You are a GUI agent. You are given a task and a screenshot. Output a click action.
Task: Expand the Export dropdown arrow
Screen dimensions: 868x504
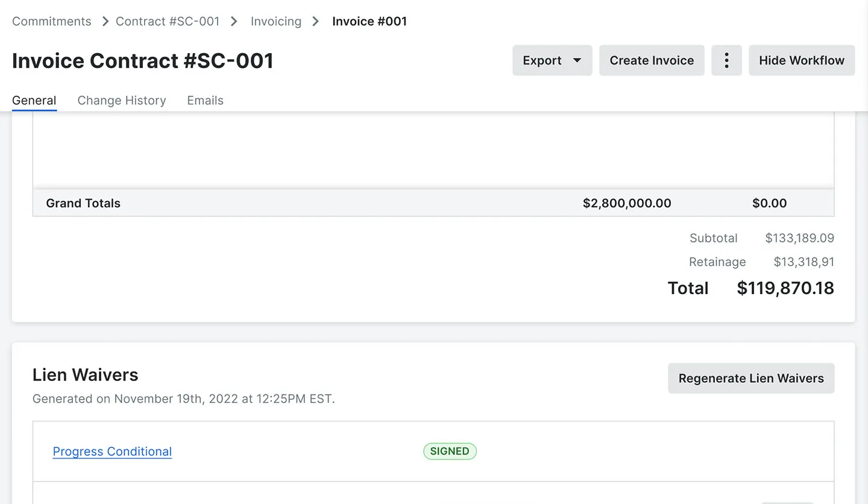pos(577,60)
